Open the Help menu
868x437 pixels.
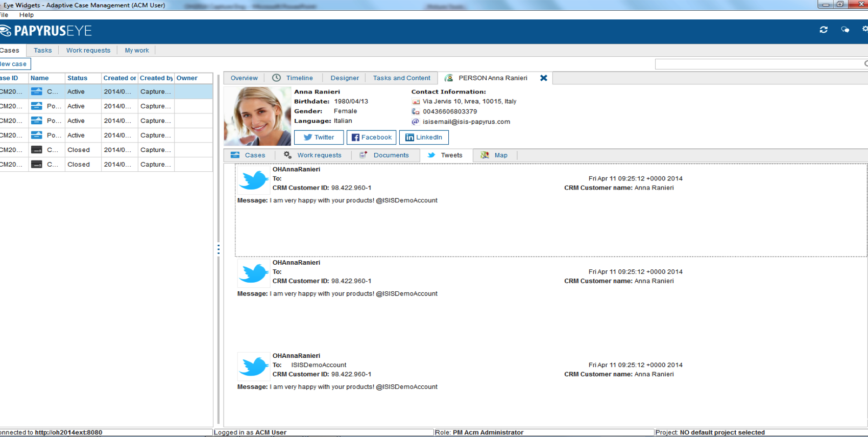pyautogui.click(x=27, y=15)
